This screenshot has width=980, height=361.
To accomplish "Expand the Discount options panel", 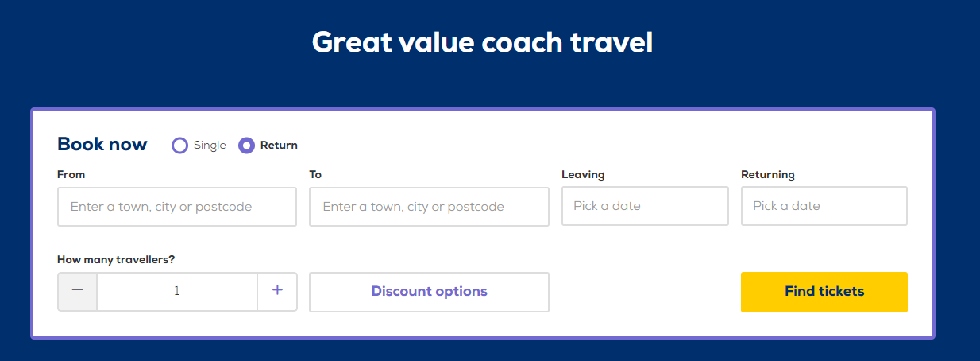I will tap(429, 292).
